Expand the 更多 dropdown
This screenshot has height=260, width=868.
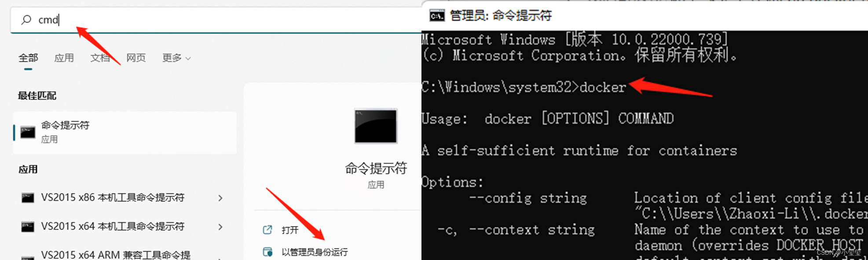pos(176,58)
